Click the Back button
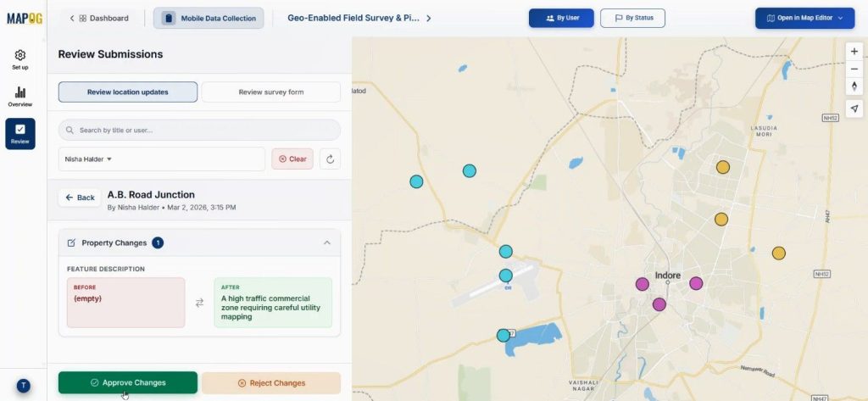 pyautogui.click(x=80, y=198)
